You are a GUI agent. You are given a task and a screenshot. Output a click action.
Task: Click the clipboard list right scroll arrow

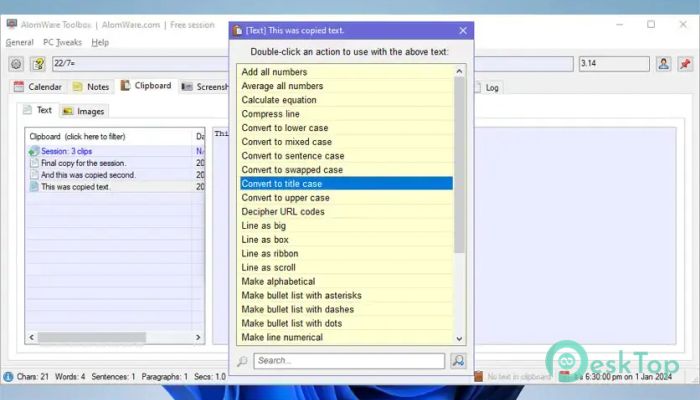coord(198,337)
